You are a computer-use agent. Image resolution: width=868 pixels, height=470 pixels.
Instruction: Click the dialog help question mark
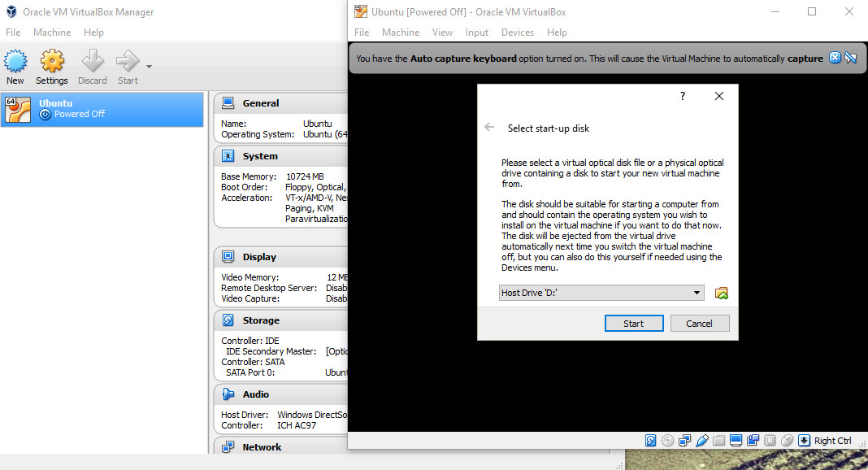pyautogui.click(x=683, y=96)
